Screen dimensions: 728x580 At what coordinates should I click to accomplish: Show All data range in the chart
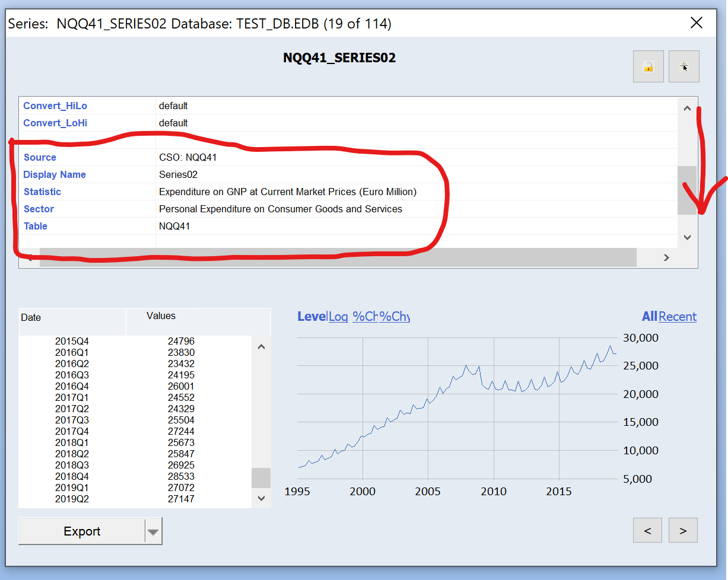[x=649, y=317]
